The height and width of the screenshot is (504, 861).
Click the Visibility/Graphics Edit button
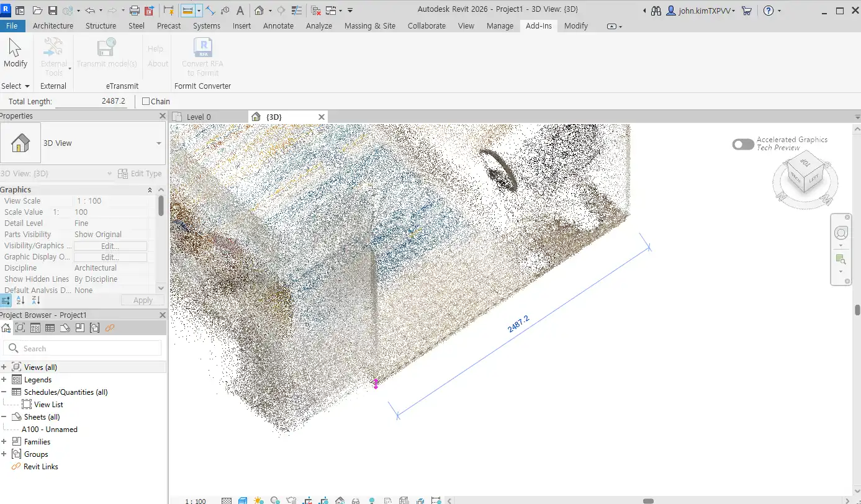coord(110,246)
